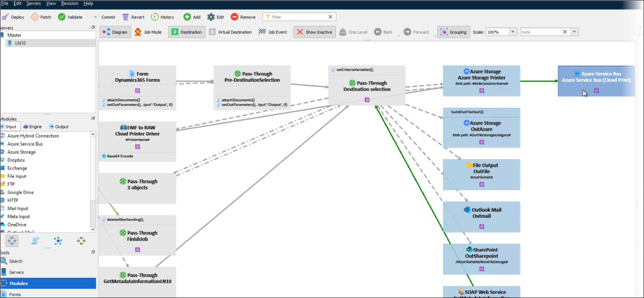This screenshot has width=644, height=298.
Task: Toggle the Show Inactive button
Action: [x=315, y=32]
